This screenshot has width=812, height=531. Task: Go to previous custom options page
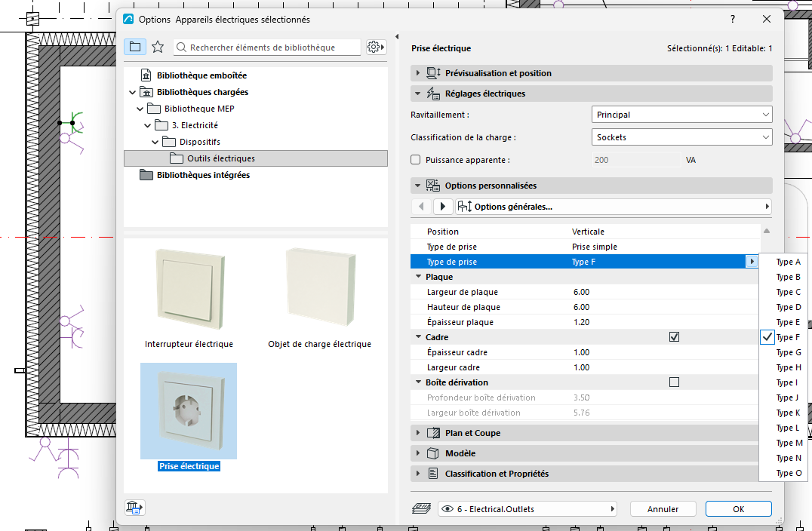(x=422, y=207)
